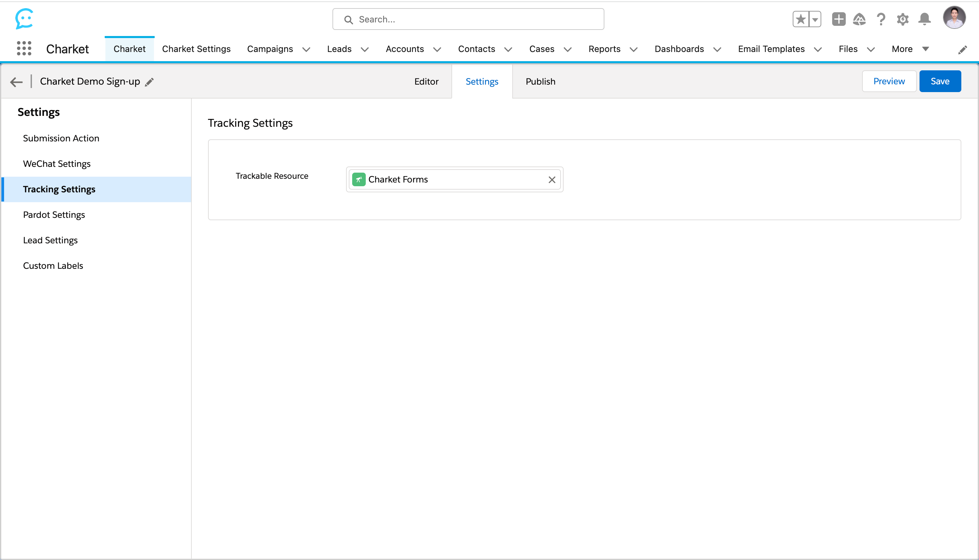The image size is (979, 560).
Task: Open the Help question mark icon
Action: pyautogui.click(x=881, y=19)
